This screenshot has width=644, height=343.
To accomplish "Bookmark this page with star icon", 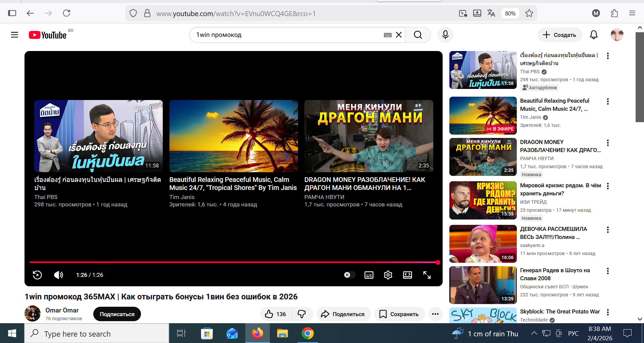I will click(529, 13).
